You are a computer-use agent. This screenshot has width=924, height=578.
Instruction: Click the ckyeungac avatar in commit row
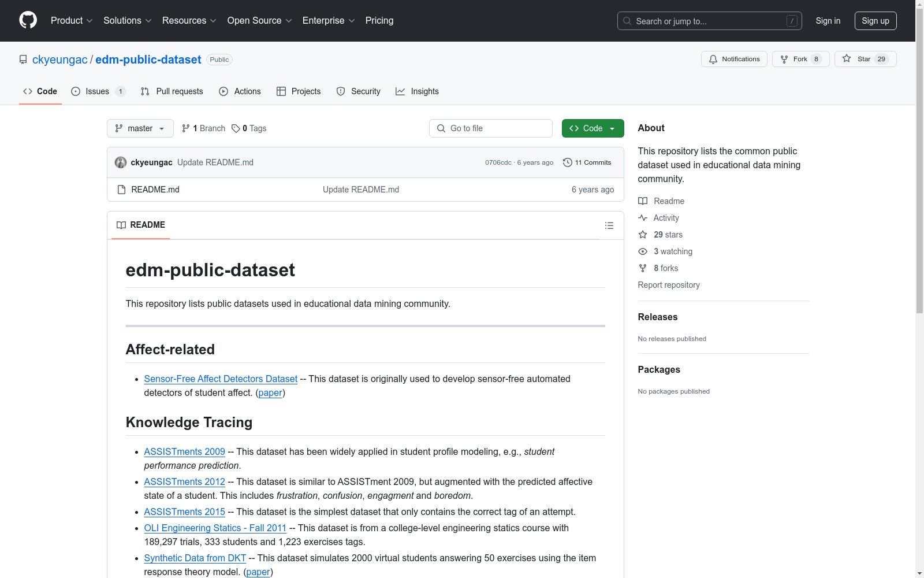click(x=121, y=162)
